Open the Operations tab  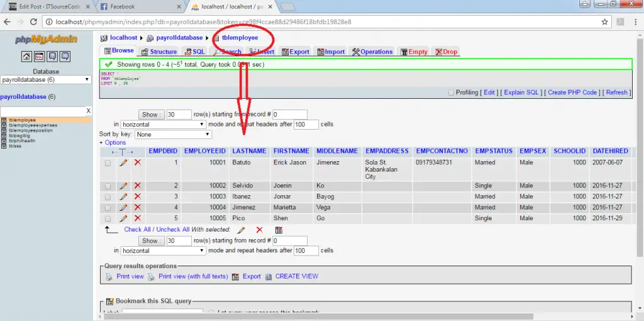coord(372,52)
